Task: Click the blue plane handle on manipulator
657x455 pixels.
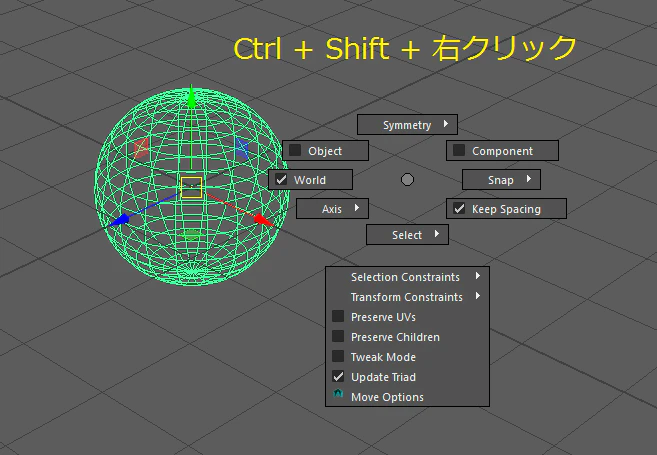Action: coord(242,148)
